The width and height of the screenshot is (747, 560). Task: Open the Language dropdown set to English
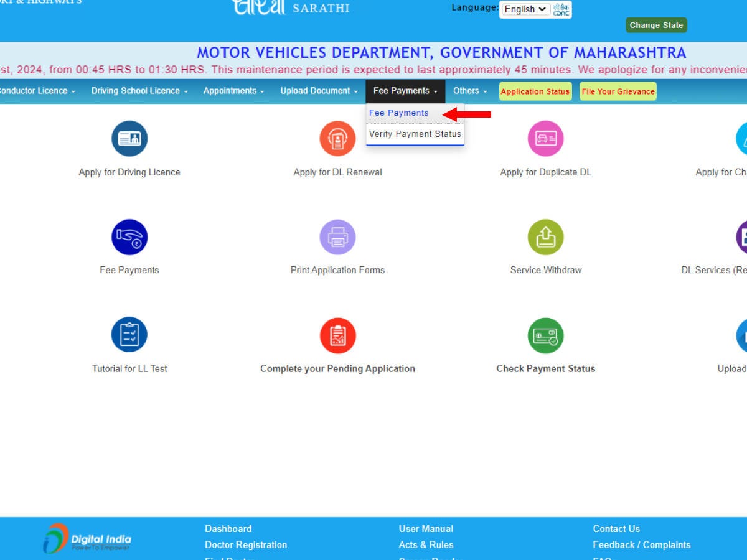click(525, 9)
